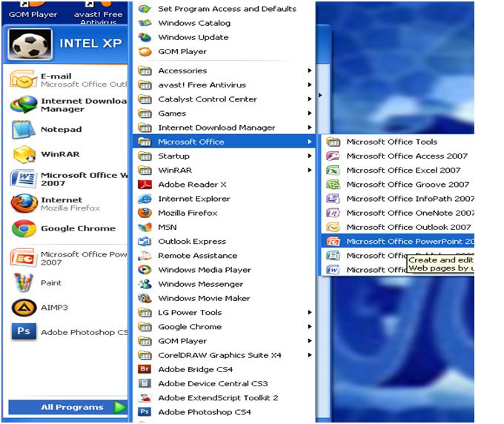The height and width of the screenshot is (424, 504).
Task: Click the Adobe Photoshop Ps icon in the left pane
Action: pos(24,331)
